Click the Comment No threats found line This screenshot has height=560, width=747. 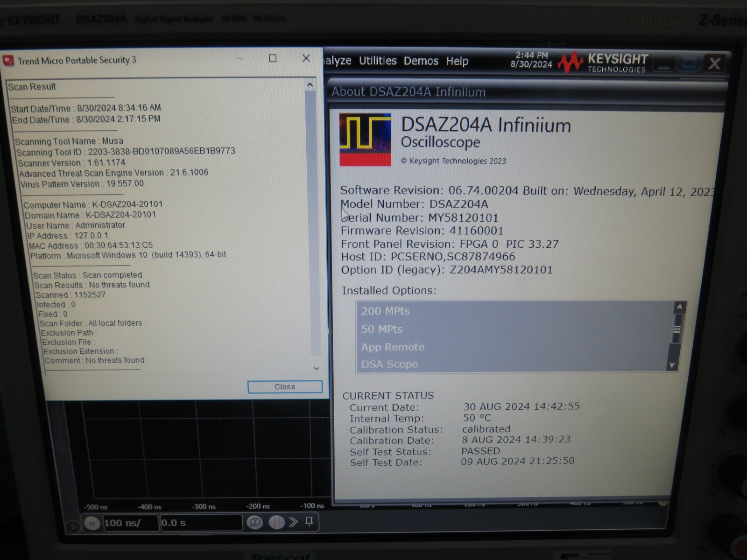click(x=94, y=360)
